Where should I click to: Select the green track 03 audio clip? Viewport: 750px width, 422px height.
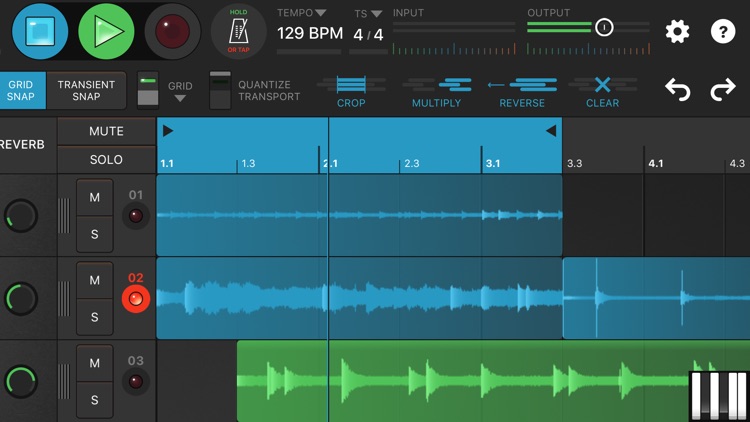pyautogui.click(x=493, y=381)
